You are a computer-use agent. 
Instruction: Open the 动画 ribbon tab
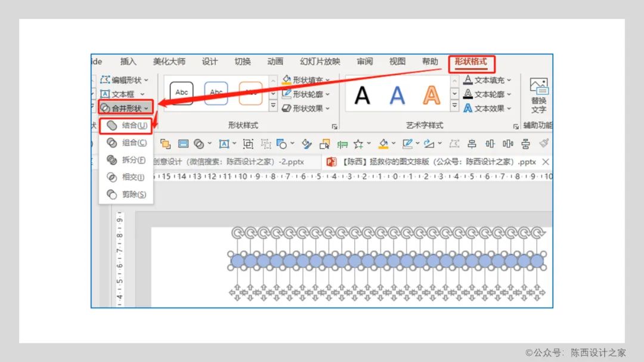click(x=275, y=61)
